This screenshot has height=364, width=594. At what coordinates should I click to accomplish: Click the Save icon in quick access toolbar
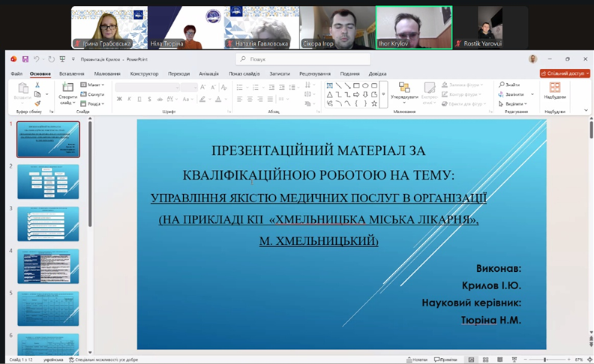click(x=25, y=59)
